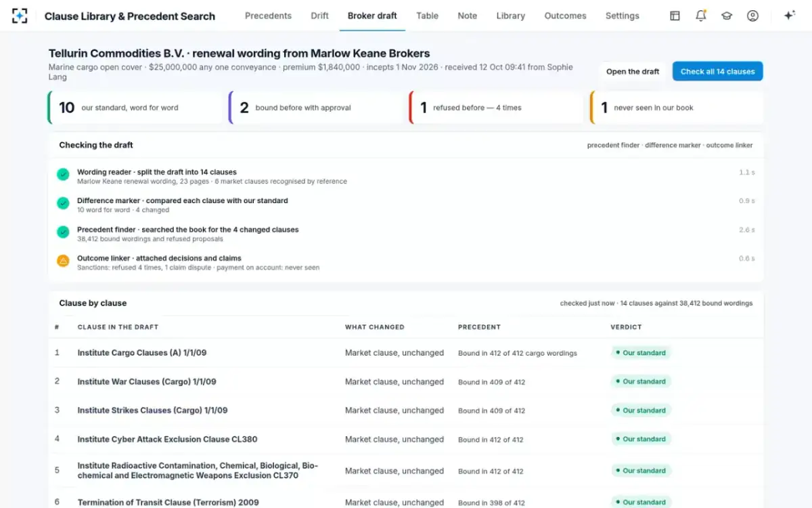
Task: Click Our standard badge for Institute Cargo Clauses
Action: click(640, 353)
